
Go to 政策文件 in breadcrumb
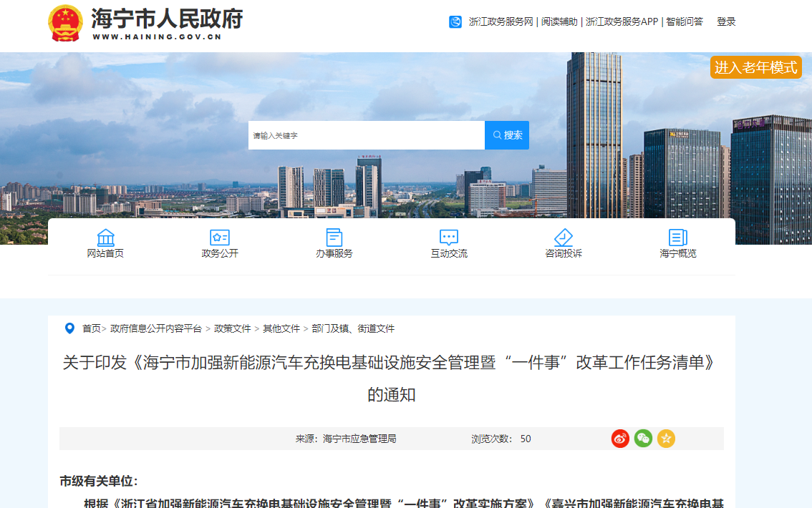232,328
